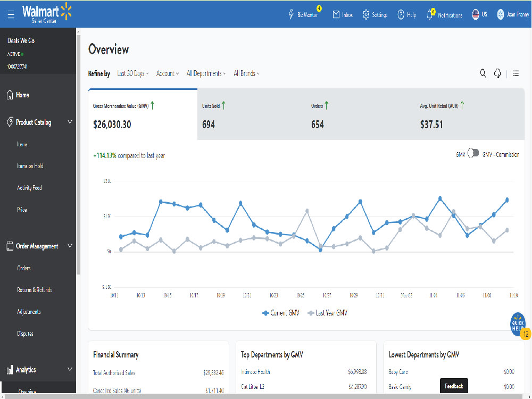532x399 pixels.
Task: Open Biz Mentor lightning icon
Action: pyautogui.click(x=291, y=14)
